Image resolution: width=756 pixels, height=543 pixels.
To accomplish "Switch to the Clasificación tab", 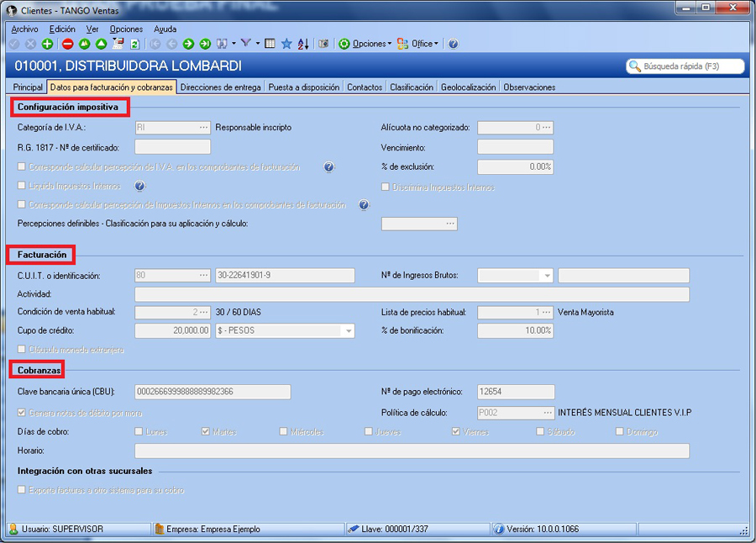I will [x=412, y=87].
